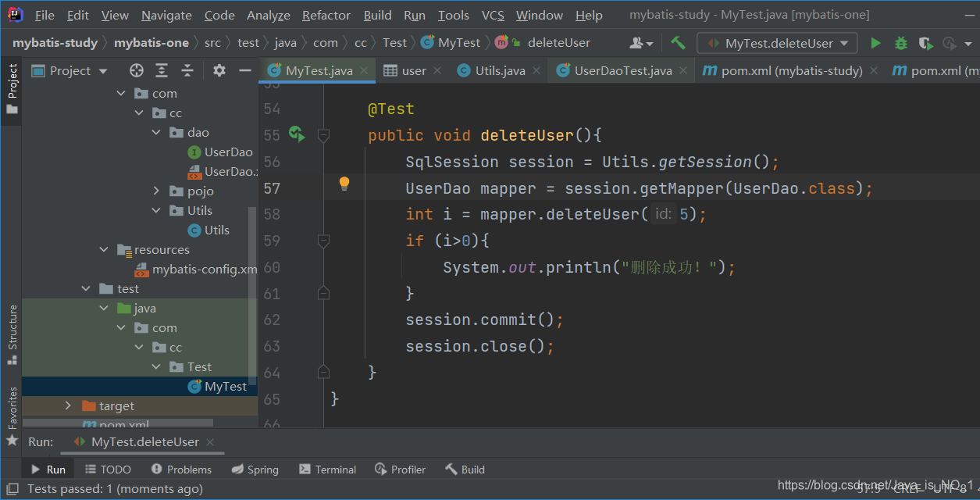This screenshot has height=500, width=980.
Task: Switch to the UserDaoTest.java tab
Action: click(x=614, y=70)
